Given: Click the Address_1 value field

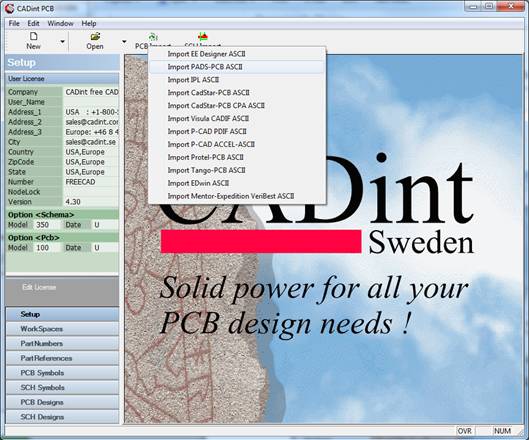Looking at the screenshot, I should click(91, 112).
